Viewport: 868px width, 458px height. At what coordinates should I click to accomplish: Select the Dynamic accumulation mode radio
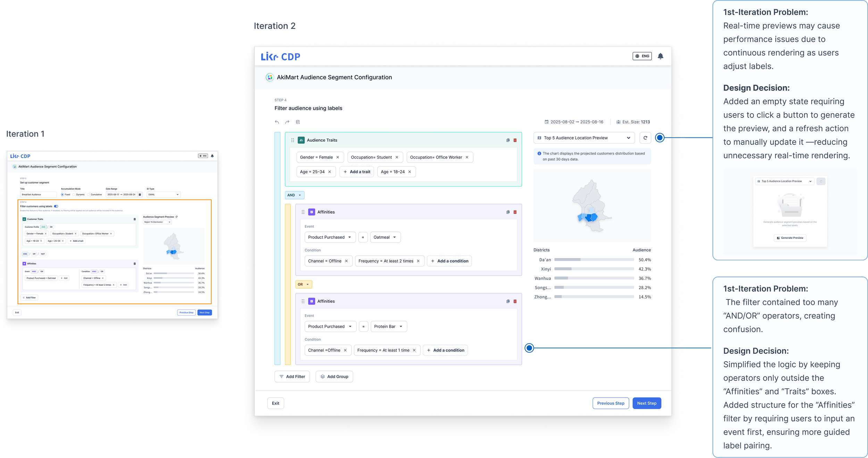74,195
